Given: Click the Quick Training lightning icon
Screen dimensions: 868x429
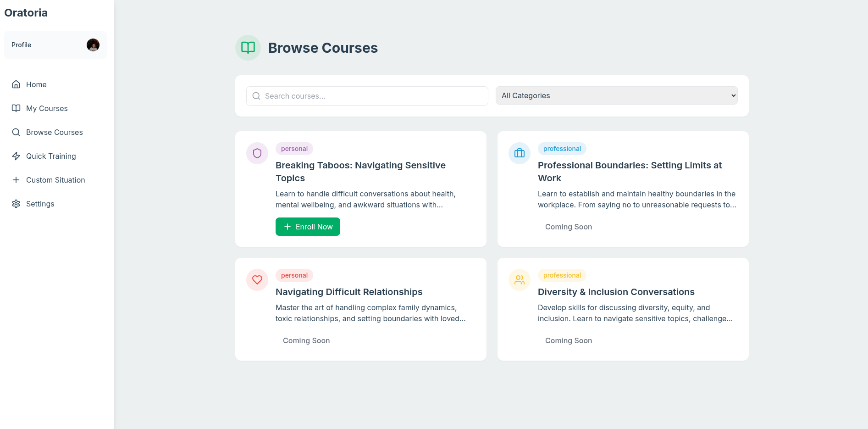Looking at the screenshot, I should pos(16,156).
